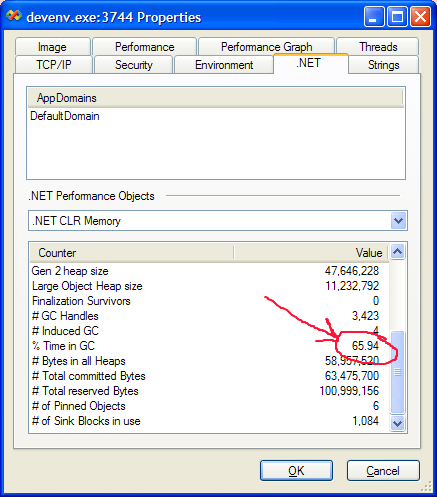Viewport: 437px width, 497px height.
Task: Click the counter list scroll down arrow
Action: tap(397, 424)
